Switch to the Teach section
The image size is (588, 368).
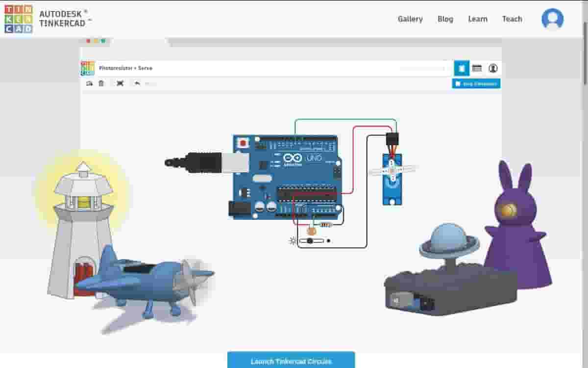click(512, 19)
